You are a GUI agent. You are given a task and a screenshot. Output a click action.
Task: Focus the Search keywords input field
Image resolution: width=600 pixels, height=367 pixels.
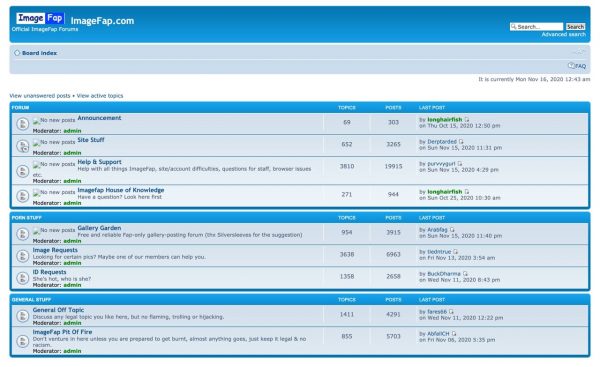point(536,26)
